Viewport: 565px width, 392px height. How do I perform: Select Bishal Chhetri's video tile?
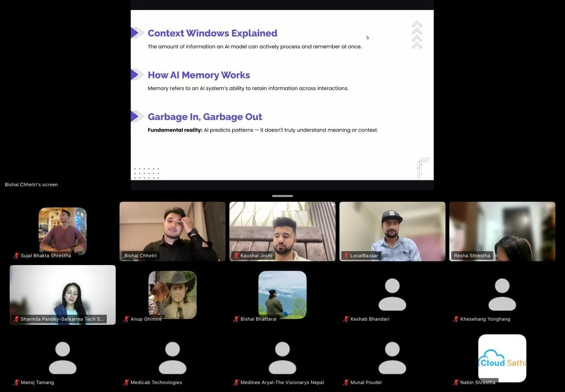tap(173, 231)
